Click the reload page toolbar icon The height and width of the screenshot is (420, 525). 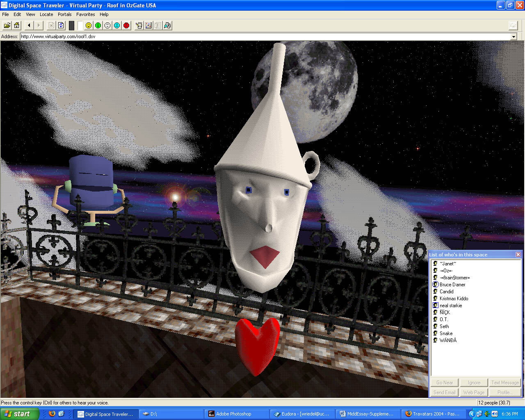(61, 25)
